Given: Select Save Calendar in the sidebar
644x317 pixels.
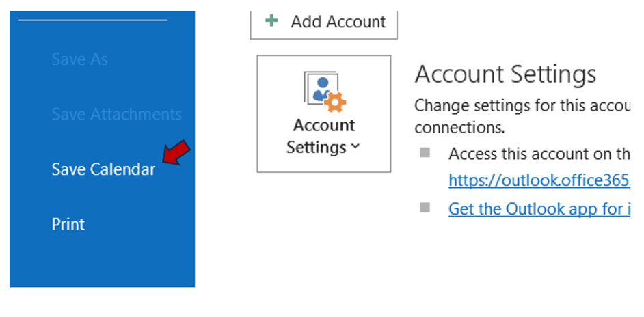Looking at the screenshot, I should tap(103, 169).
